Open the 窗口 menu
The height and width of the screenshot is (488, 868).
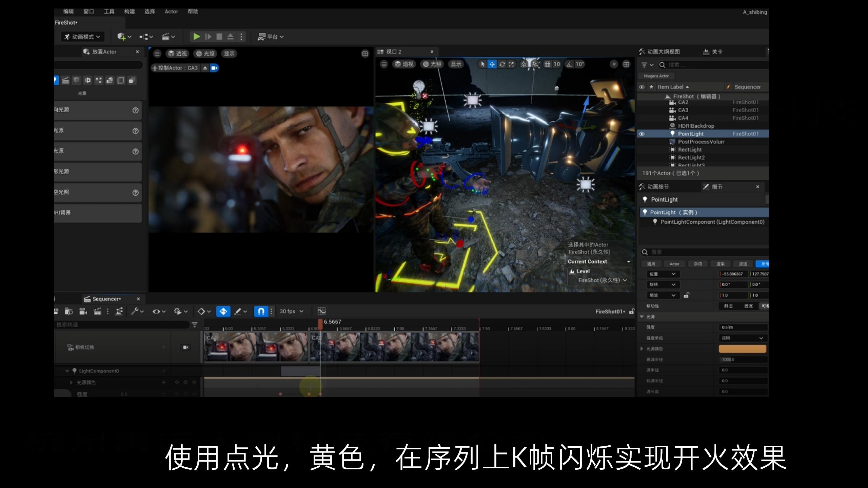pyautogui.click(x=88, y=12)
